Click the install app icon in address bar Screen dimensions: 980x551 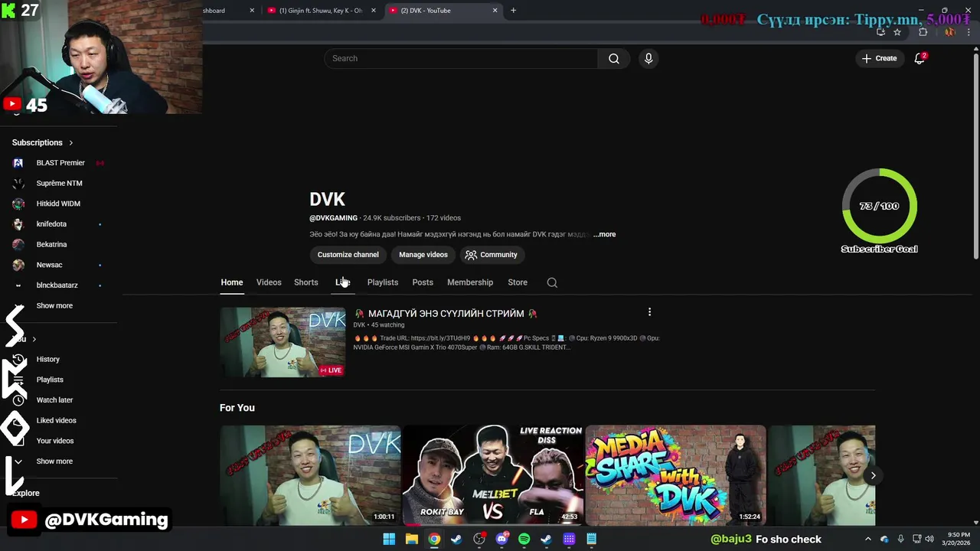[x=881, y=32]
